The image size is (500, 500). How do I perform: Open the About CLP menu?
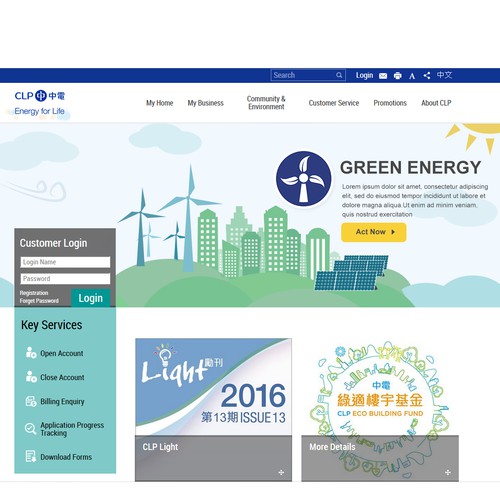[436, 103]
